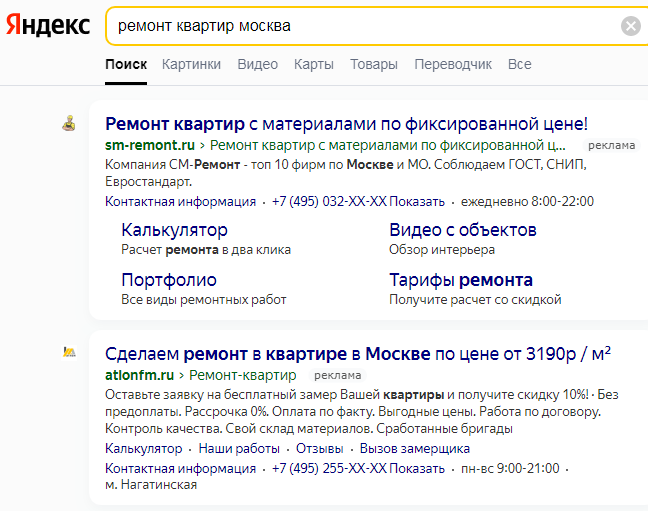Image resolution: width=648 pixels, height=511 pixels.
Task: Click the text пн-вс 9:00-21:00
Action: click(510, 468)
